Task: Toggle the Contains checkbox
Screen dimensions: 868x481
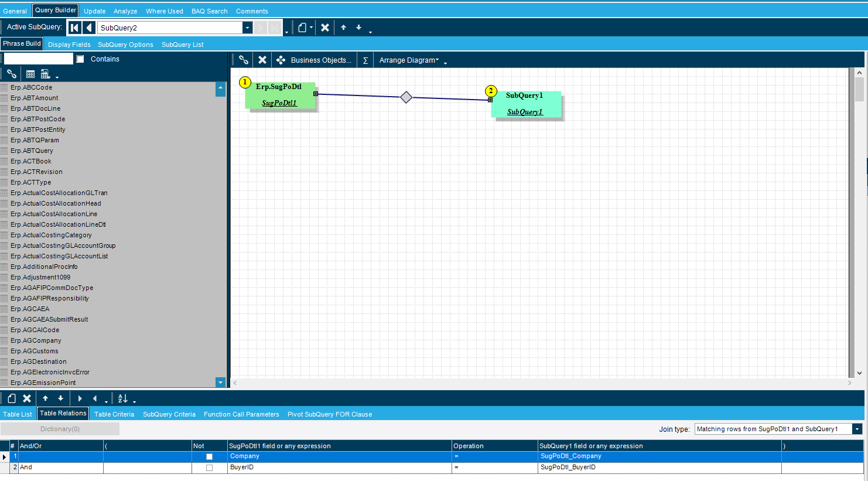Action: point(80,59)
